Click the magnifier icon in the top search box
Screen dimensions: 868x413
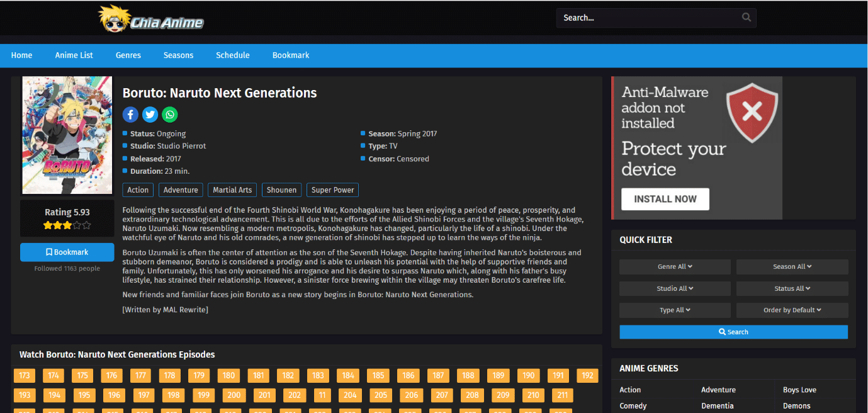tap(747, 18)
